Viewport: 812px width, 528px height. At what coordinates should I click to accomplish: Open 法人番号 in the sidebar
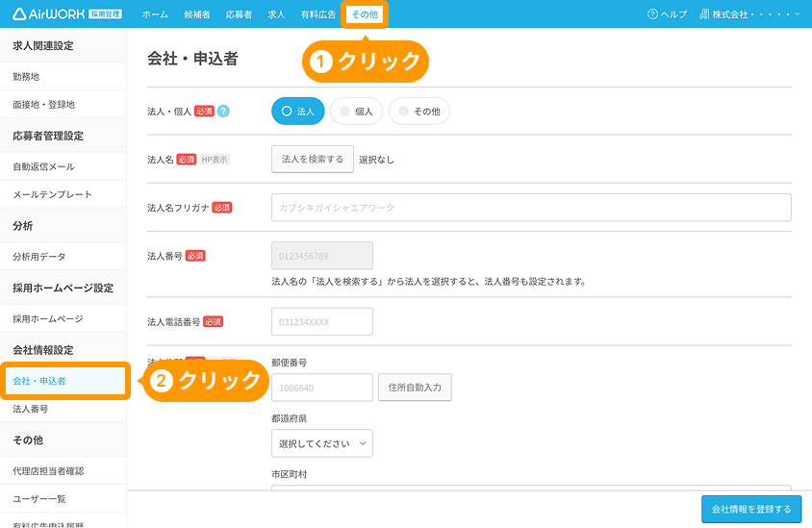(63, 409)
